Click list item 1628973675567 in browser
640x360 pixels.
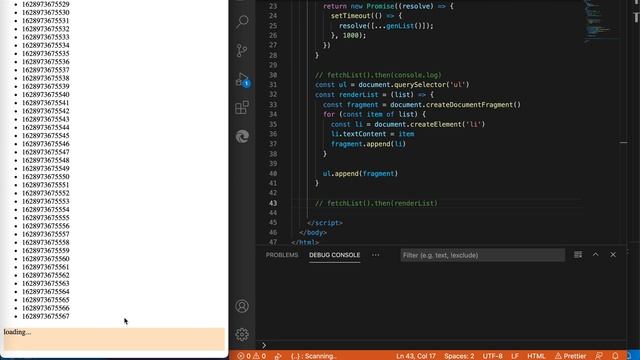45,316
